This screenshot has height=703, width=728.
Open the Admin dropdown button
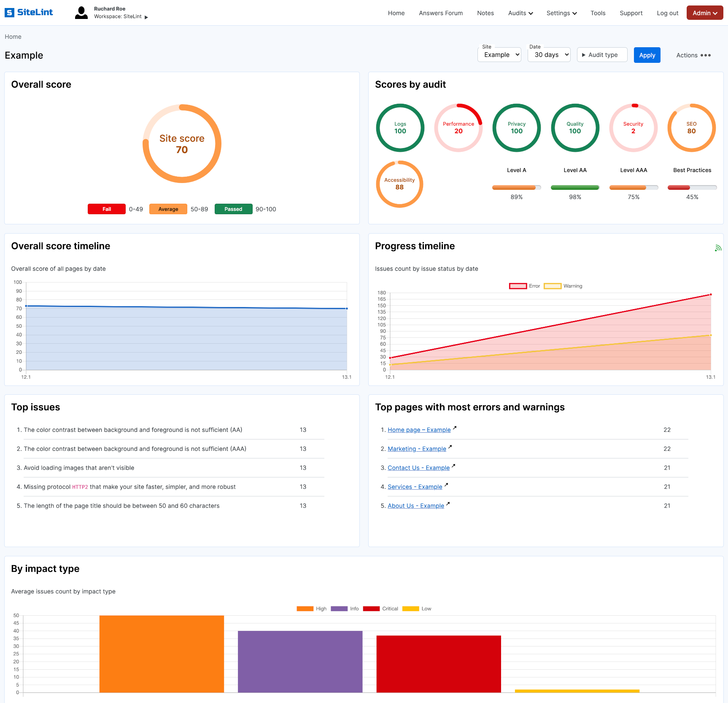(704, 13)
